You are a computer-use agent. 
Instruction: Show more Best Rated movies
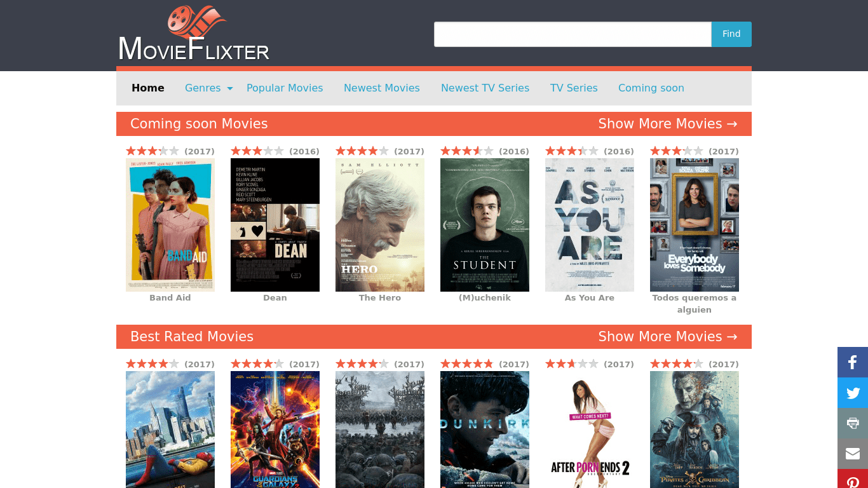[x=668, y=337]
